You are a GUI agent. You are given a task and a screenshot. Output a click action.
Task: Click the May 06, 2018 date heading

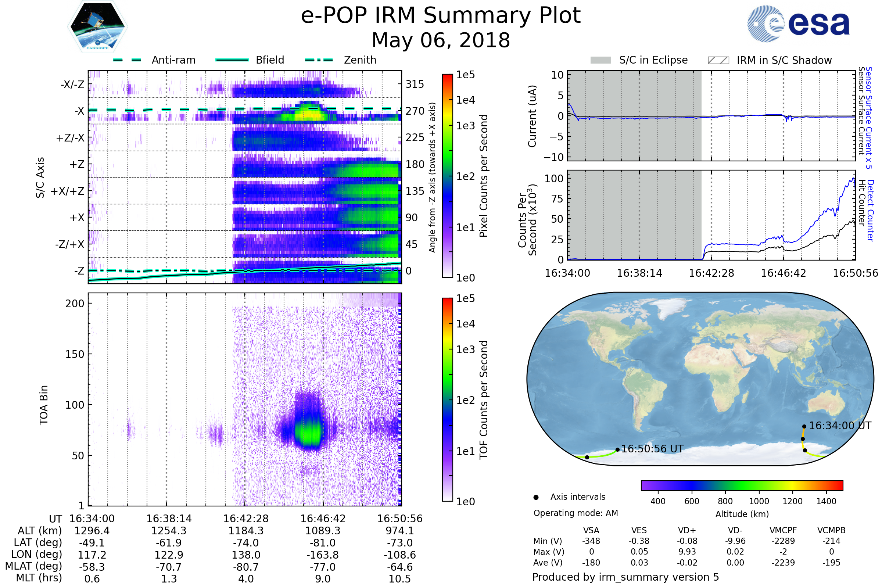(x=441, y=40)
